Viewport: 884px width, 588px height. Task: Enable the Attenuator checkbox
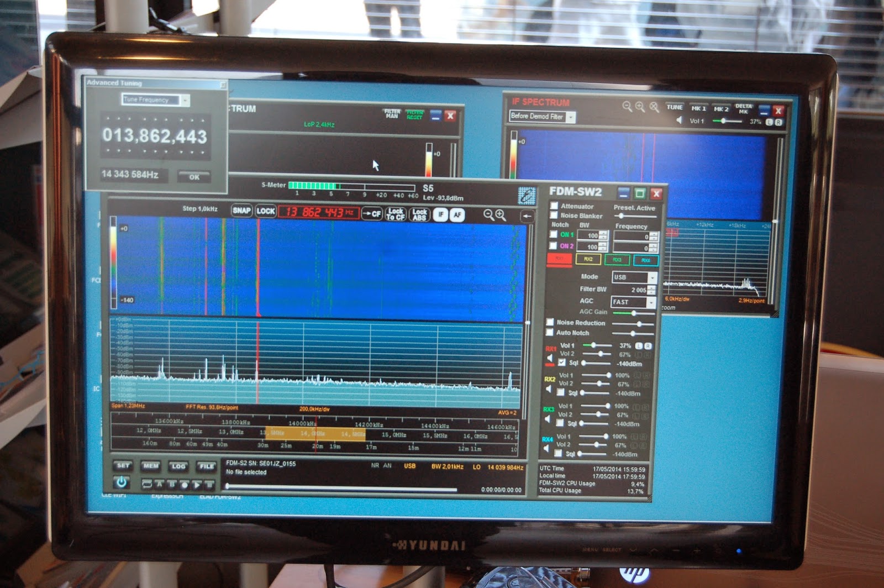point(554,206)
